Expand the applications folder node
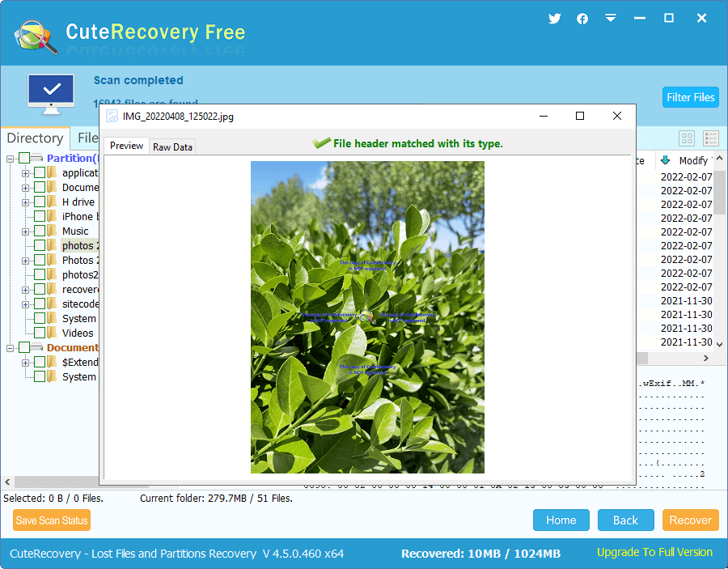Image resolution: width=728 pixels, height=569 pixels. pos(26,173)
